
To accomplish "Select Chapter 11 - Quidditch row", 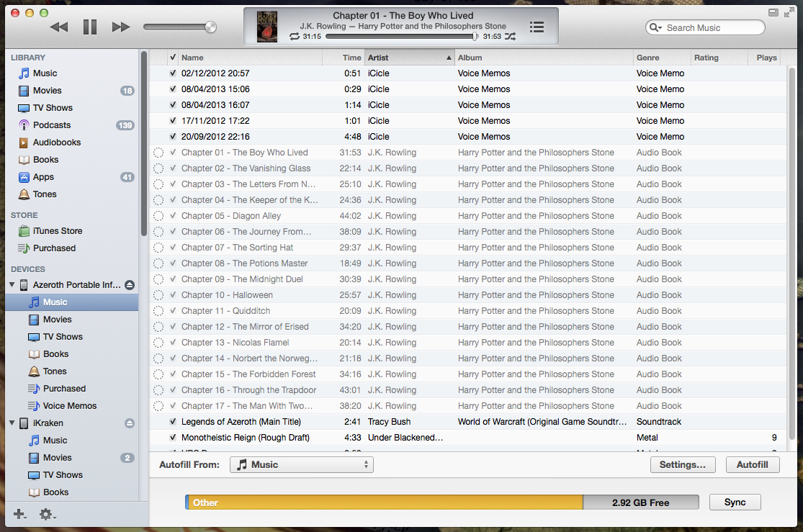I will (x=467, y=311).
